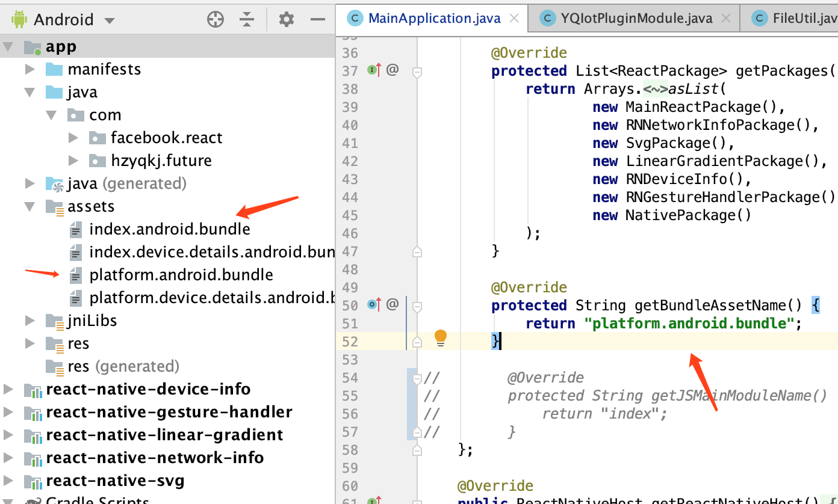Expand the manifests folder
Viewport: 838px width, 504px height.
(30, 69)
